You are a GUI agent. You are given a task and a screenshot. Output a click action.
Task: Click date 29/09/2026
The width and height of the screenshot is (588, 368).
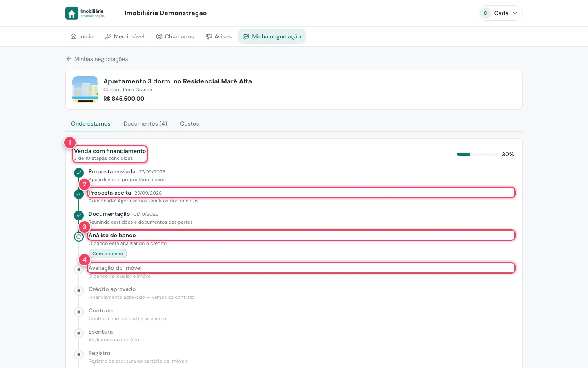tap(148, 193)
